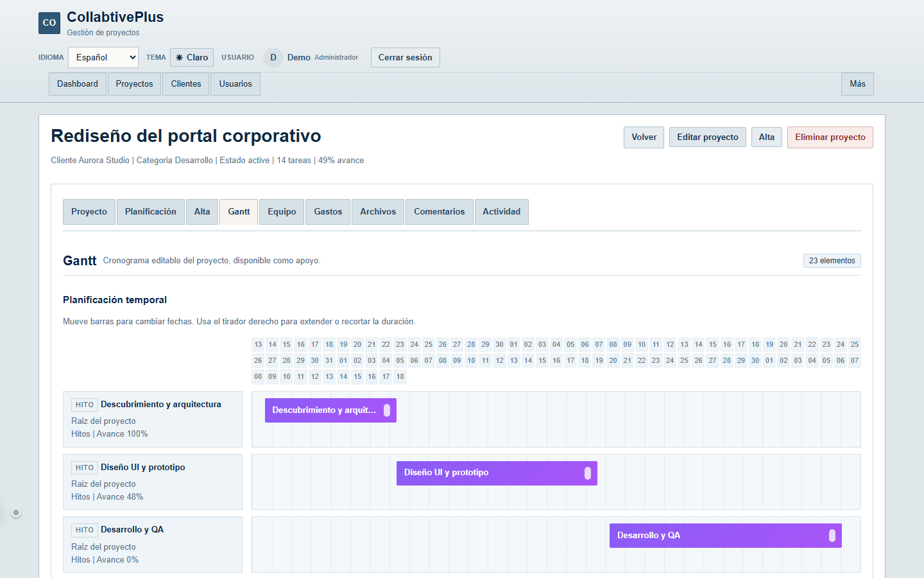
Task: Open the Equipo tab
Action: coord(282,212)
